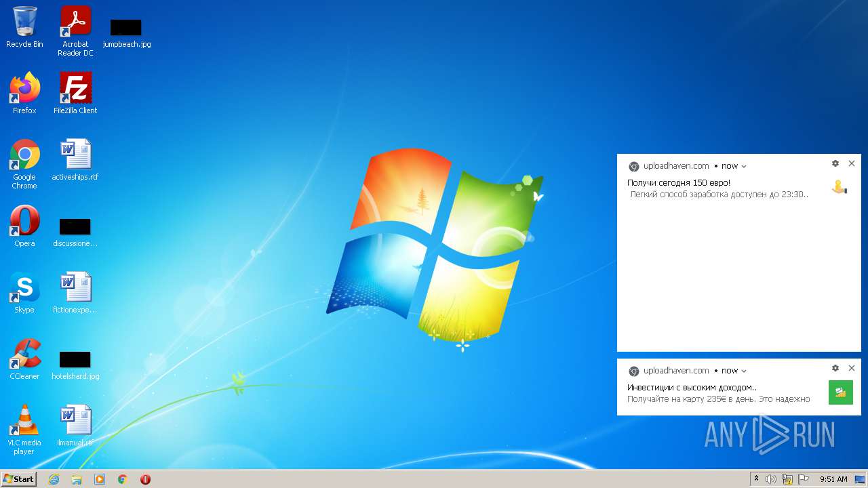Screen dimensions: 868x488
Task: Select the ilmanual.rtf document icon
Action: [75, 426]
